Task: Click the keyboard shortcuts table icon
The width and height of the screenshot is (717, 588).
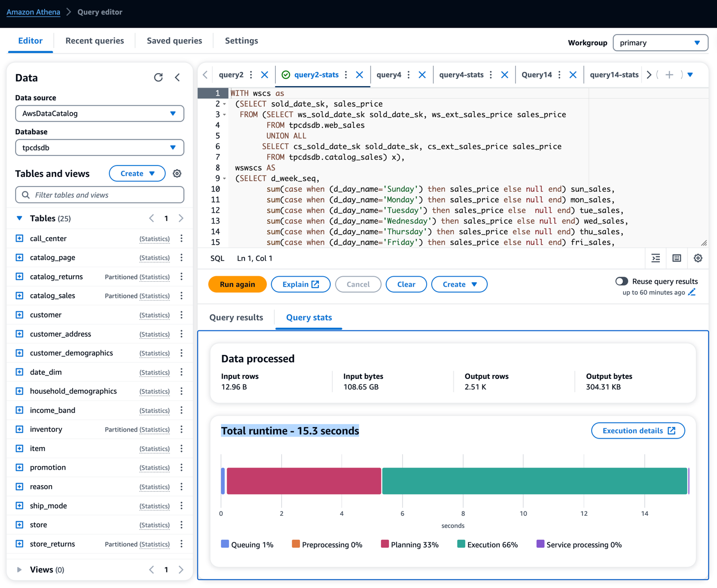Action: (677, 258)
